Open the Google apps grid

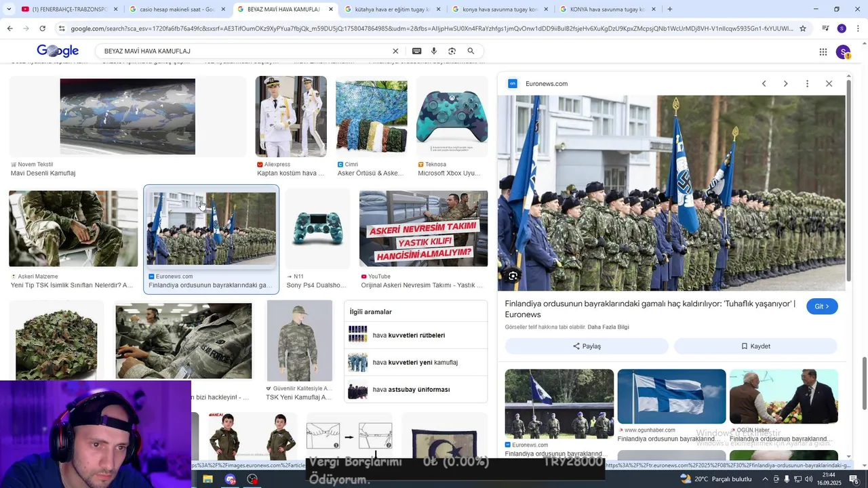click(823, 52)
